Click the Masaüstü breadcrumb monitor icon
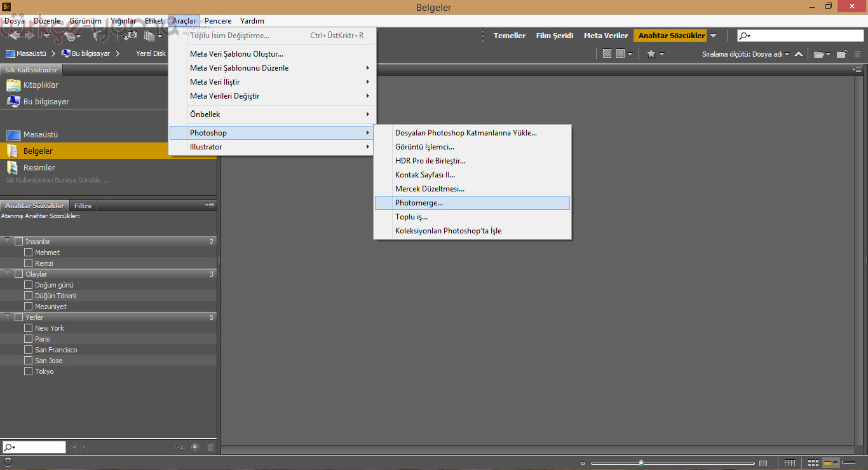 [x=10, y=54]
